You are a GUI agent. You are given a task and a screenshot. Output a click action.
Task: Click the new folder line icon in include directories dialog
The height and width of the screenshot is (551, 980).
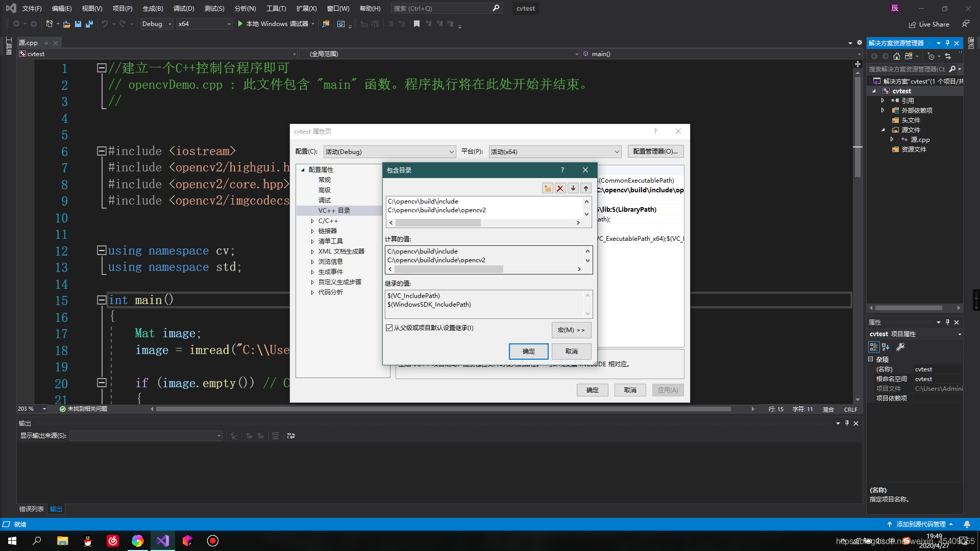pyautogui.click(x=547, y=188)
